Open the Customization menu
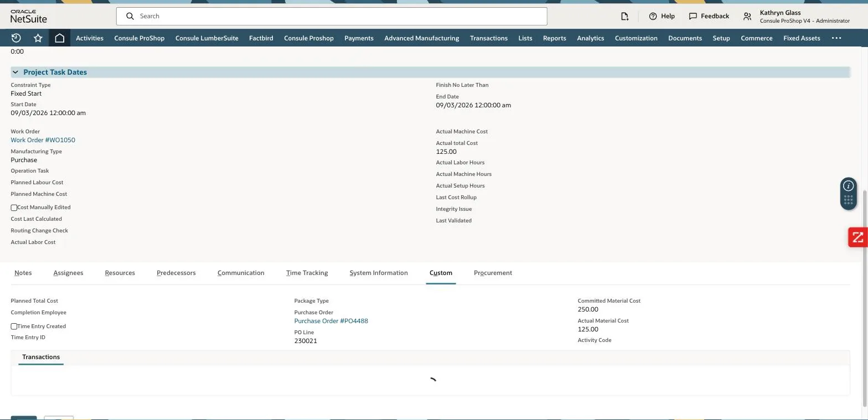 coord(636,38)
